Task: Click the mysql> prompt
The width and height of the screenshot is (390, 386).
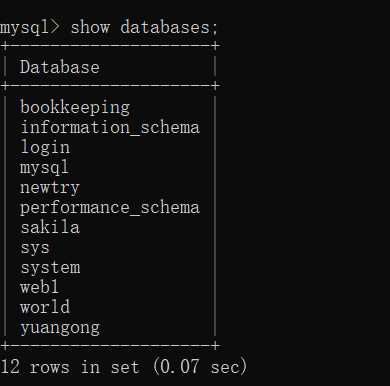Action: coord(30,28)
